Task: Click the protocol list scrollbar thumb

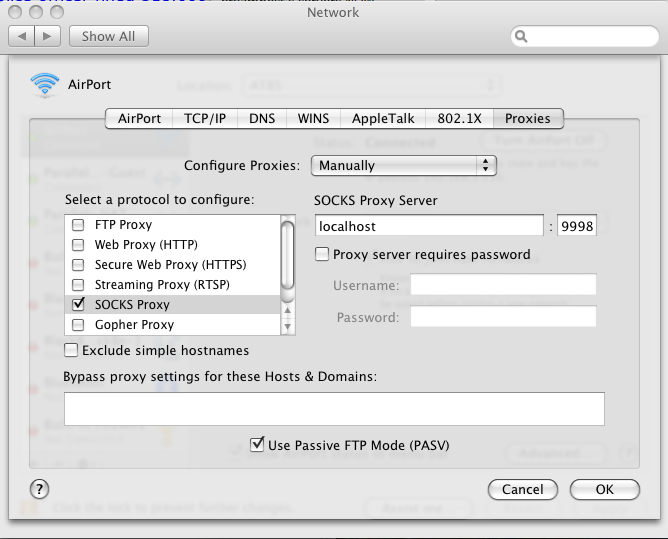Action: (288, 256)
